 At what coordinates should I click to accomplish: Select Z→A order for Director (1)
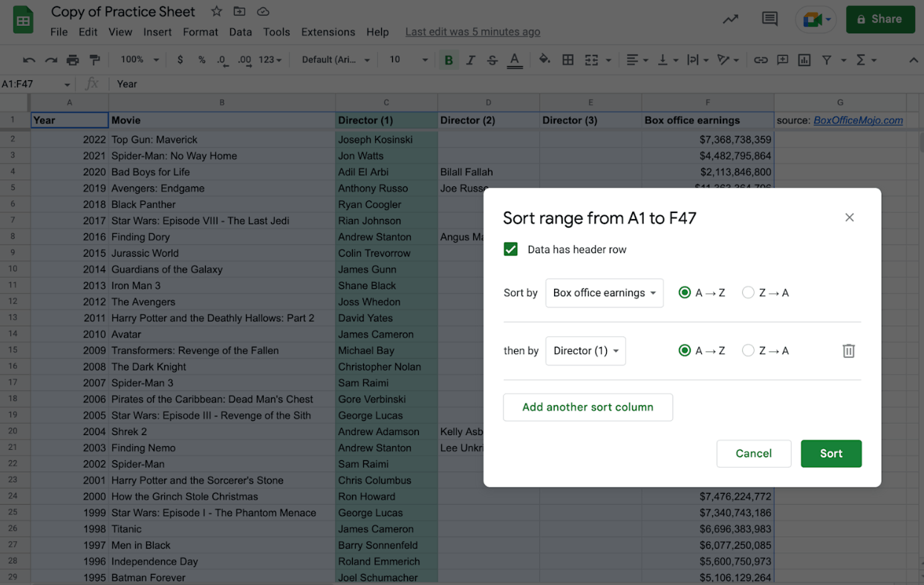coord(748,350)
